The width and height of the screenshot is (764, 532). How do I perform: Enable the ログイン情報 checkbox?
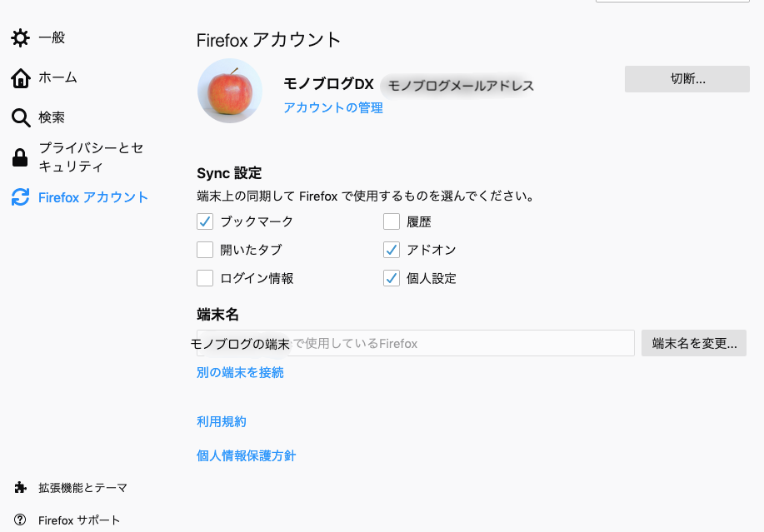(x=205, y=278)
